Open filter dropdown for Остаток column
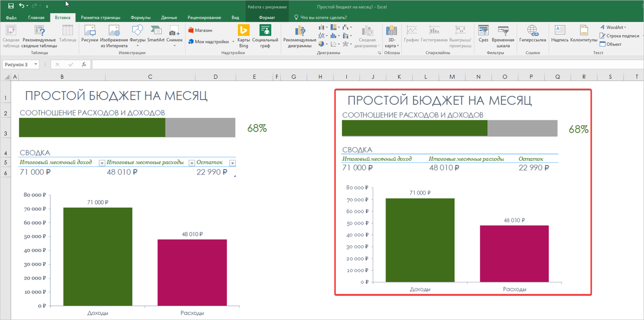Viewport: 644px width, 320px height. 232,163
